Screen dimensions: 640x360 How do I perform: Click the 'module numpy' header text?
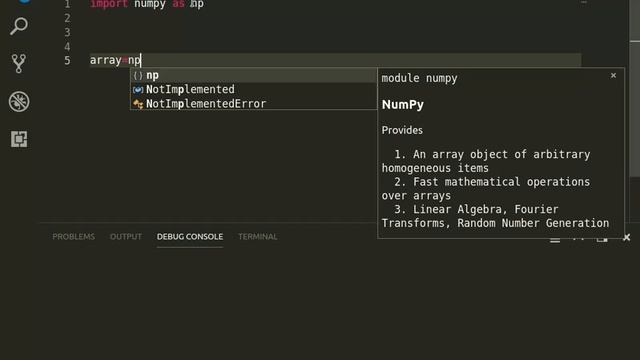point(419,78)
